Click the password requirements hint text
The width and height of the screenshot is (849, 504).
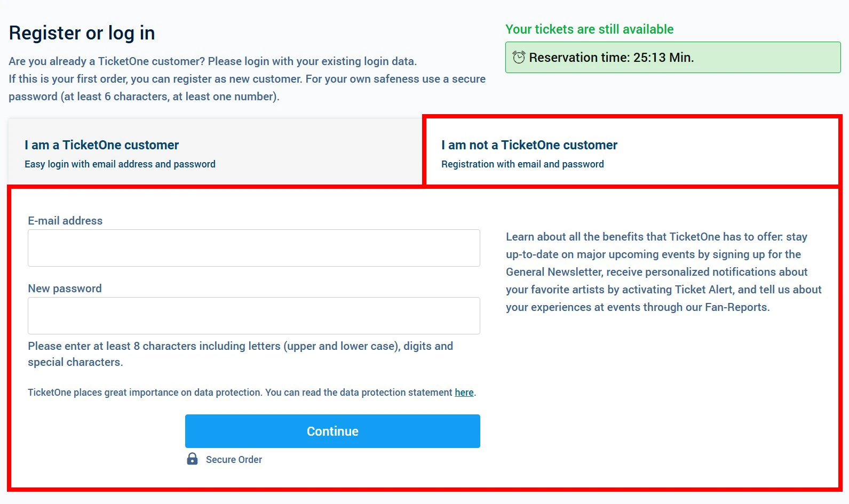click(x=240, y=354)
